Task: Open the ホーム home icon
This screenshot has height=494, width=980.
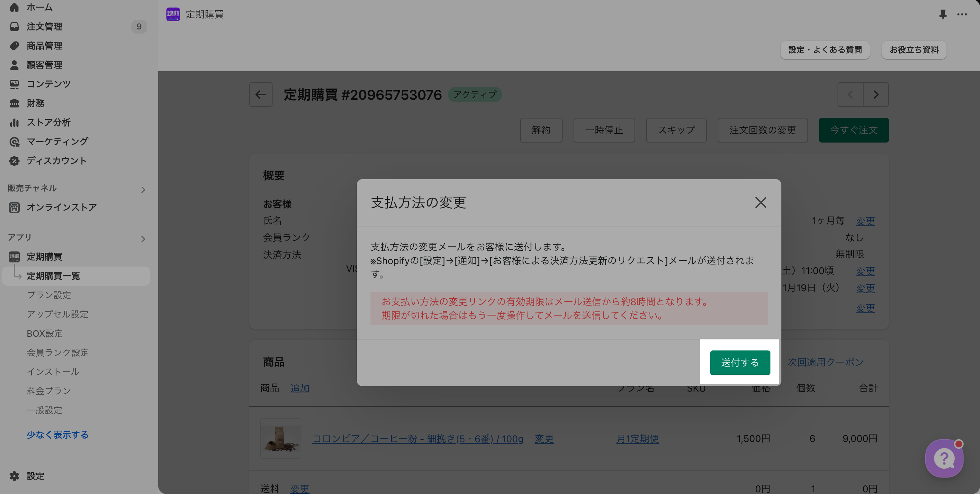Action: [14, 7]
